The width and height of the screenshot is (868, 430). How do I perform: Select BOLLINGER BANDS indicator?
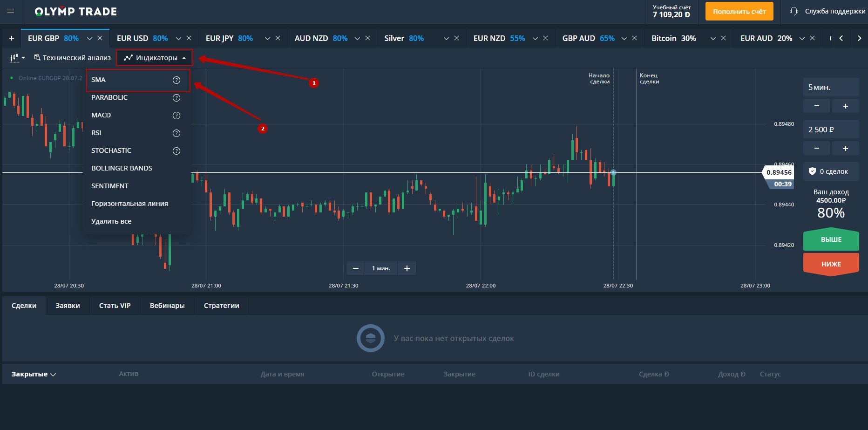click(x=137, y=168)
